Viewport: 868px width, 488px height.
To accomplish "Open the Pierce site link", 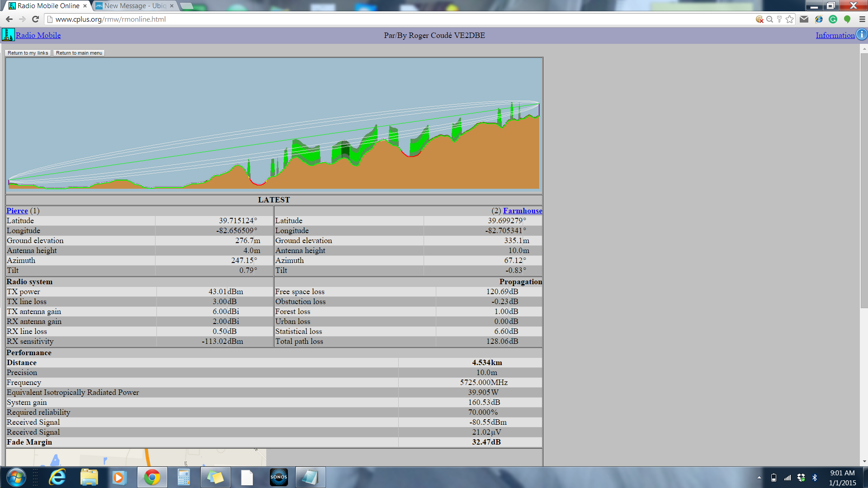I will coord(17,211).
